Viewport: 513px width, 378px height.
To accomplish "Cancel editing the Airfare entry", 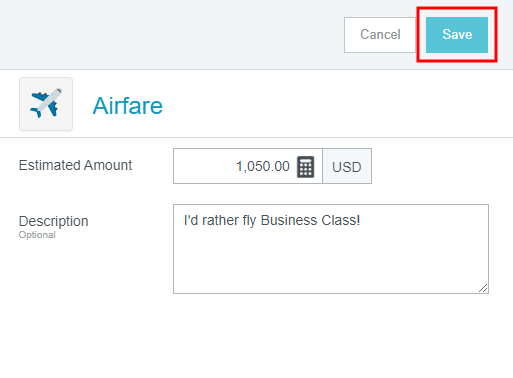I will 380,35.
